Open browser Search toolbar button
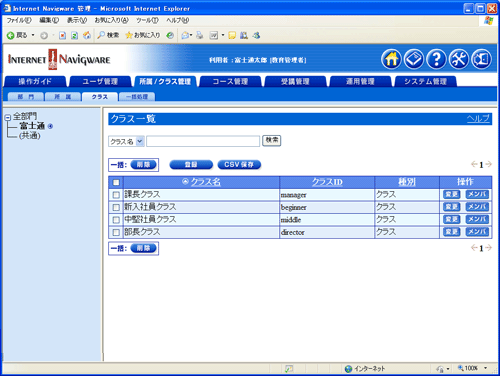This screenshot has width=500, height=376. pos(108,35)
